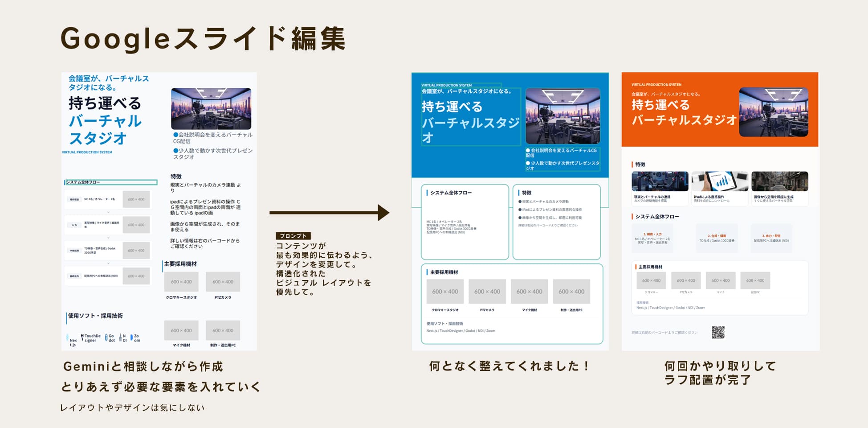Click the left slide bullet '会社説明会を変えるバーチャルCG配信'

point(213,138)
